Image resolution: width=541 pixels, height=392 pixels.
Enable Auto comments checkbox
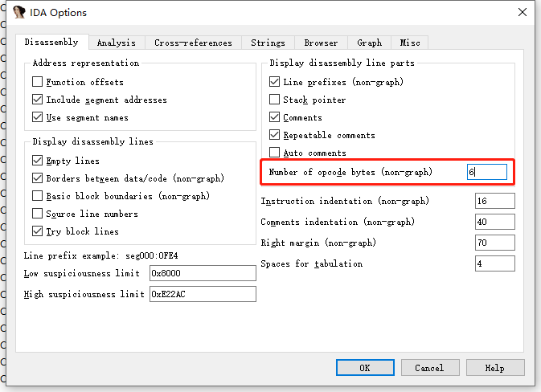point(274,152)
